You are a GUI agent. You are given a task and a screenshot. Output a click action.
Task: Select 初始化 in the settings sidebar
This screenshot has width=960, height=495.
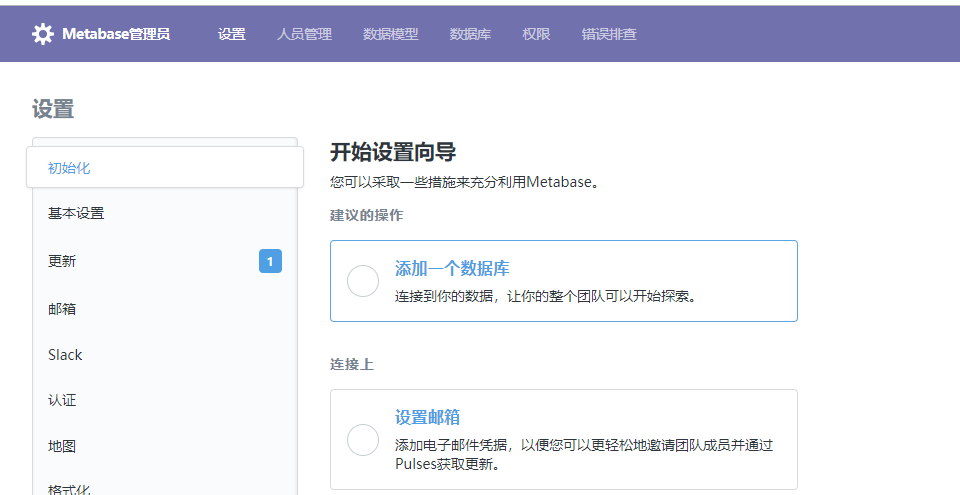coord(69,167)
